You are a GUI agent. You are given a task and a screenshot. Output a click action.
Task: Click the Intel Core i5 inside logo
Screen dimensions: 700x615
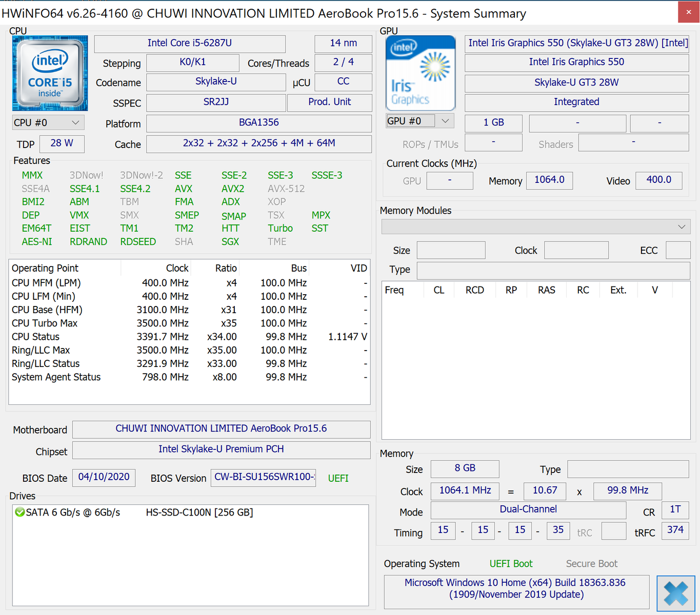pos(50,73)
